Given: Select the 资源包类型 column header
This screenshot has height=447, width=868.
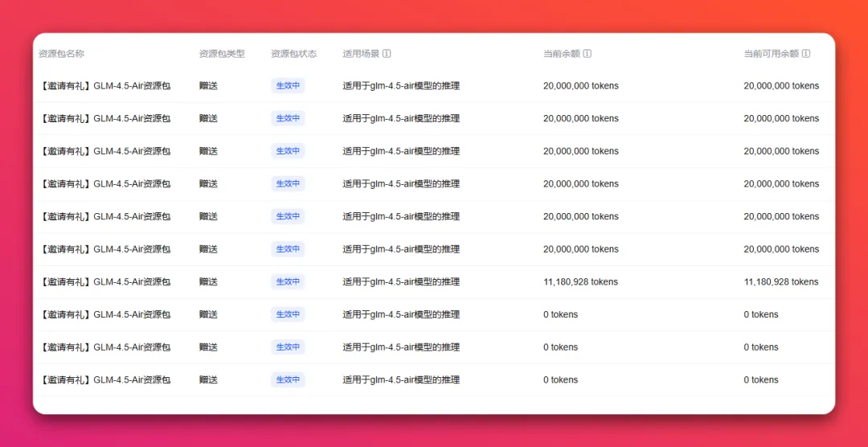Looking at the screenshot, I should pos(222,54).
